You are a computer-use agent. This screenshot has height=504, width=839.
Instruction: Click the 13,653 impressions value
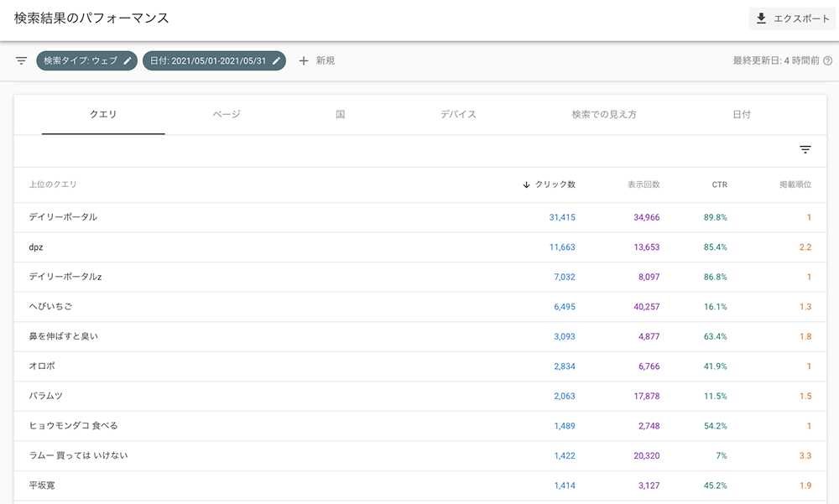(646, 247)
